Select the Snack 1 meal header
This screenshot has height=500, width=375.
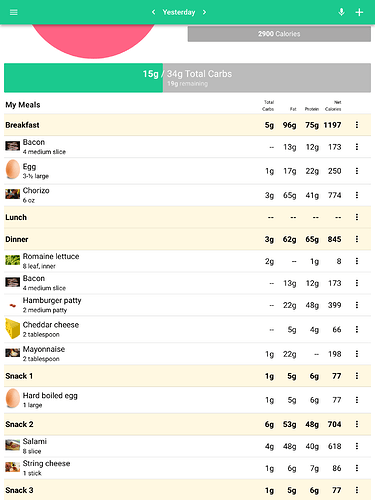187,376
